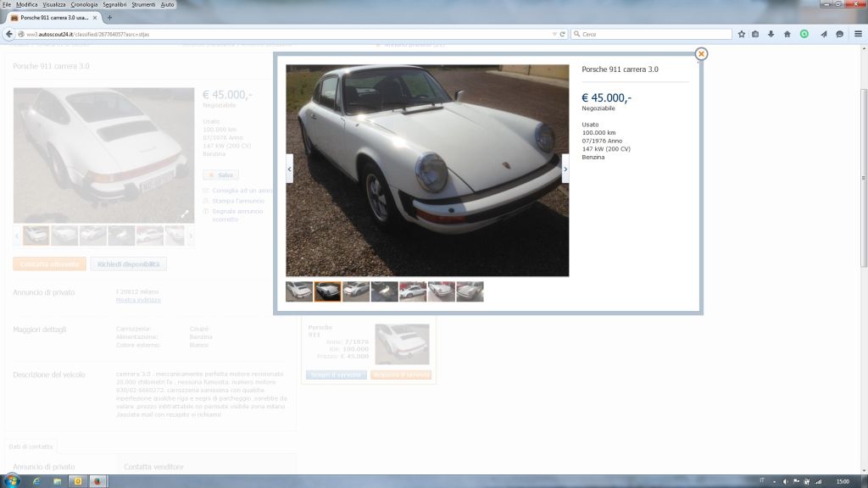Screen dimensions: 868x488
Task: Show the next photo in gallery
Action: point(565,169)
